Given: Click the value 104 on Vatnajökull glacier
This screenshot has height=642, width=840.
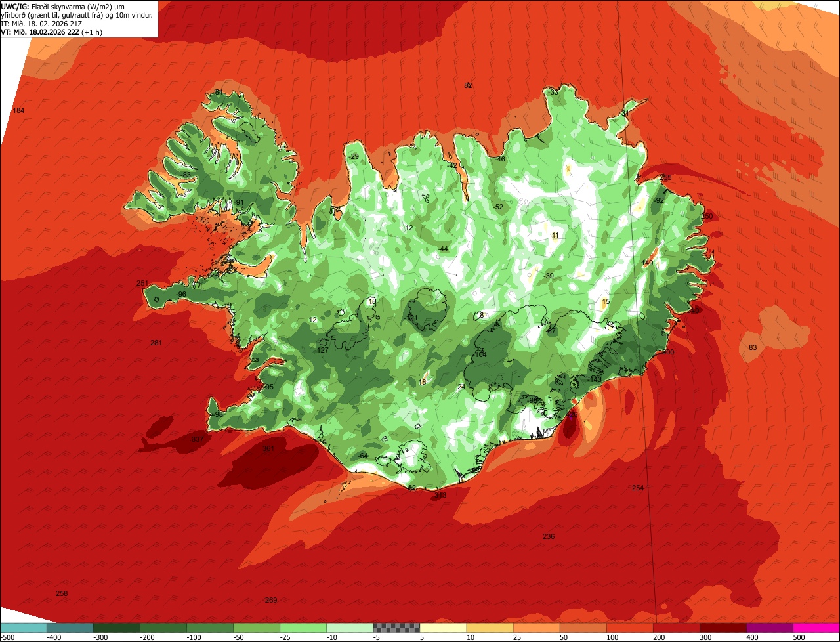Looking at the screenshot, I should pyautogui.click(x=480, y=354).
